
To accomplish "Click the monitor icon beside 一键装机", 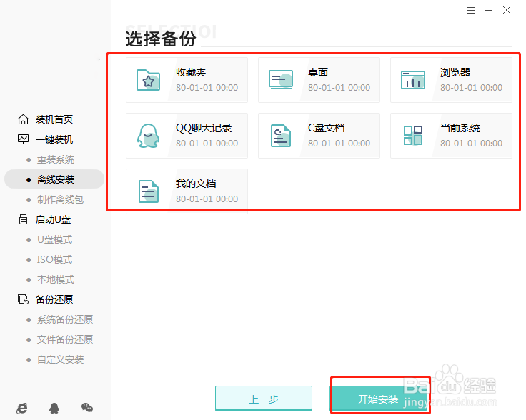I will (23, 139).
